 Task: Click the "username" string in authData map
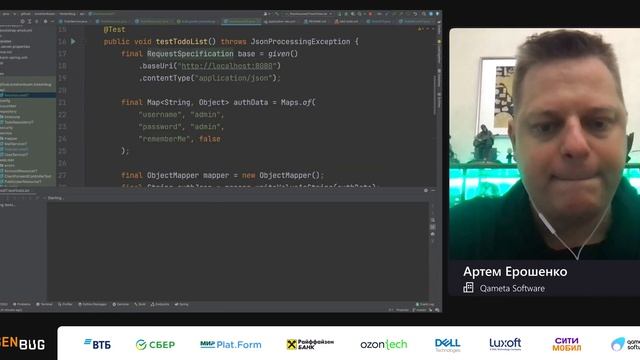click(x=160, y=115)
